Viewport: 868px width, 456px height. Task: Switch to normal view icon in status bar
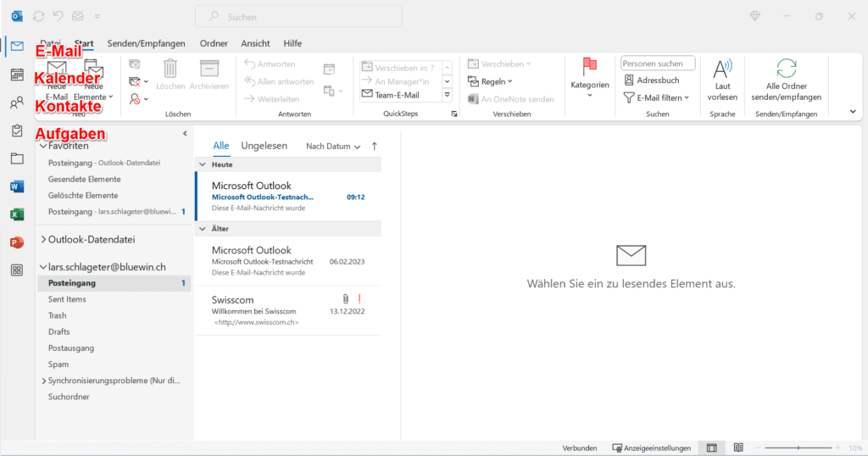point(712,448)
